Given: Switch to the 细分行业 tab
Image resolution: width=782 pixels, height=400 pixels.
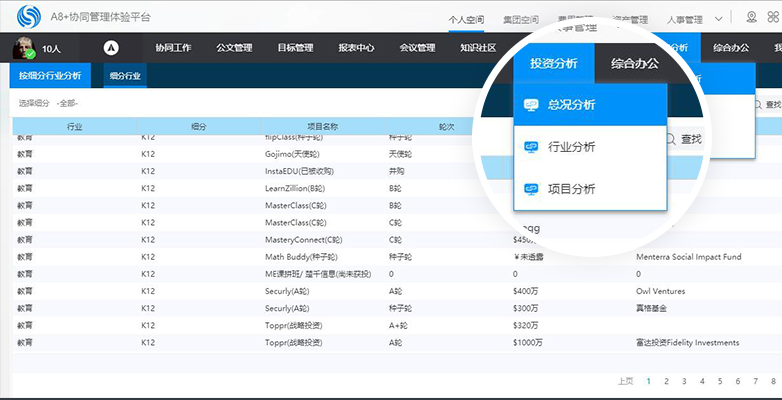Looking at the screenshot, I should (x=125, y=76).
